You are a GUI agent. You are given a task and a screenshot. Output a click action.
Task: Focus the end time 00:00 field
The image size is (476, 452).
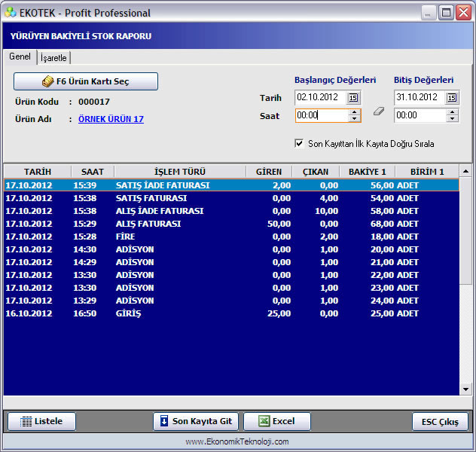420,116
